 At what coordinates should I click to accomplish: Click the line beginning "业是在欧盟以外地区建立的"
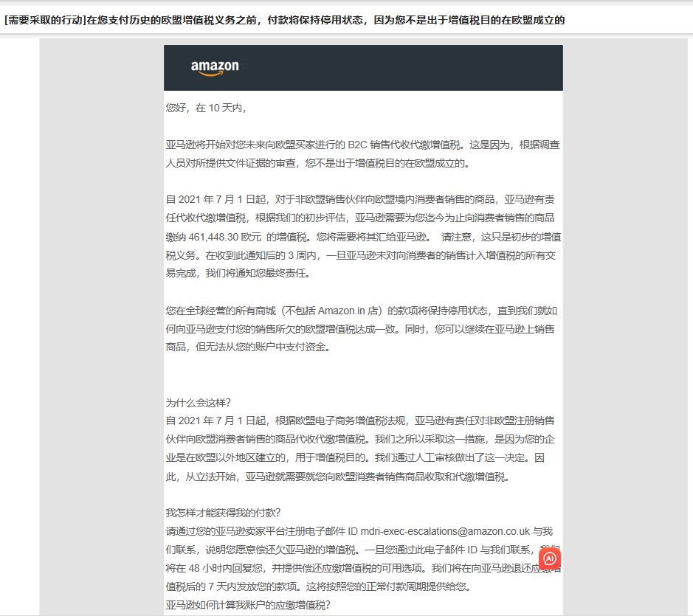355,458
